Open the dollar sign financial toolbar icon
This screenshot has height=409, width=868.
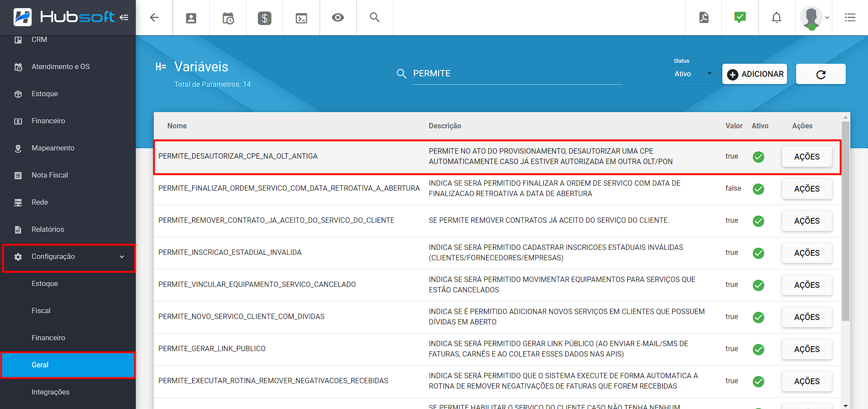tap(265, 18)
